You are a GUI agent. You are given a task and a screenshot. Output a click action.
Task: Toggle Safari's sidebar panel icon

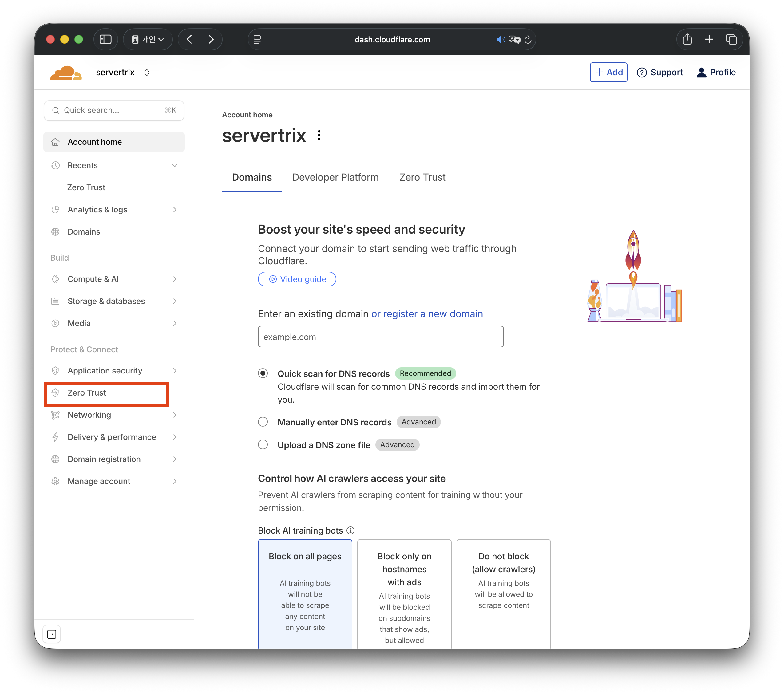coord(105,39)
